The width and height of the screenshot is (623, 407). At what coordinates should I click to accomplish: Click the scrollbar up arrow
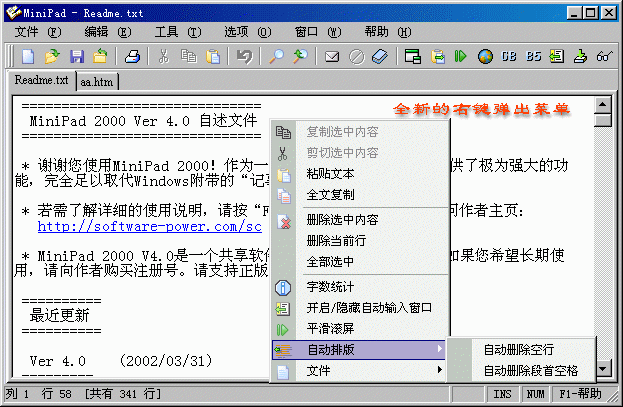pyautogui.click(x=603, y=105)
